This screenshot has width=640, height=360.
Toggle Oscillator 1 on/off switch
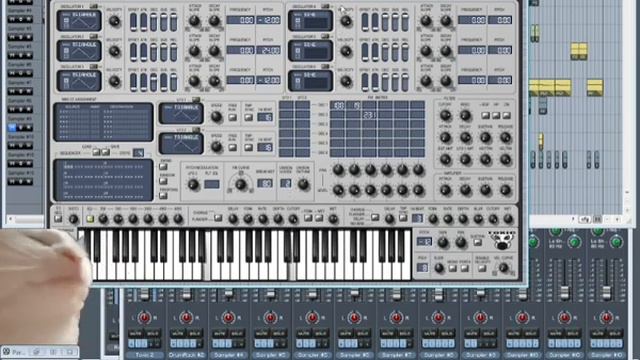click(93, 6)
